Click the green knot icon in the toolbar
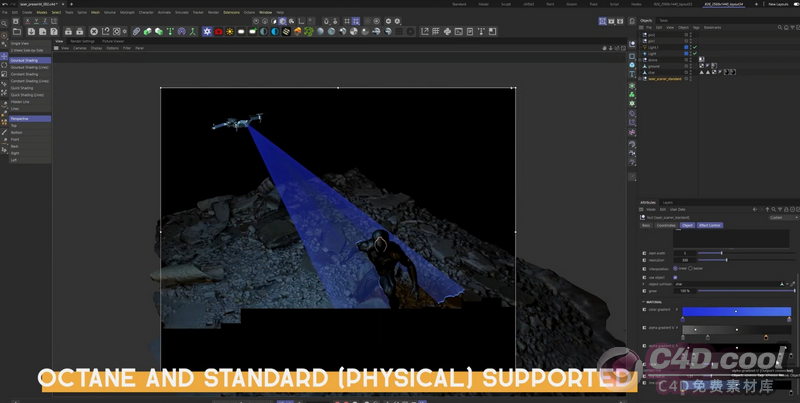The height and width of the screenshot is (403, 800). (309, 32)
